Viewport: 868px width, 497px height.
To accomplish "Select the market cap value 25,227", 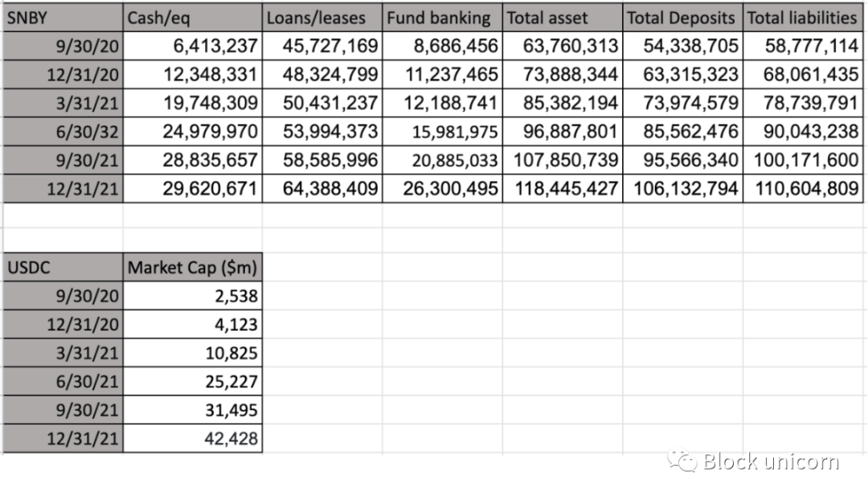I will coord(193,382).
